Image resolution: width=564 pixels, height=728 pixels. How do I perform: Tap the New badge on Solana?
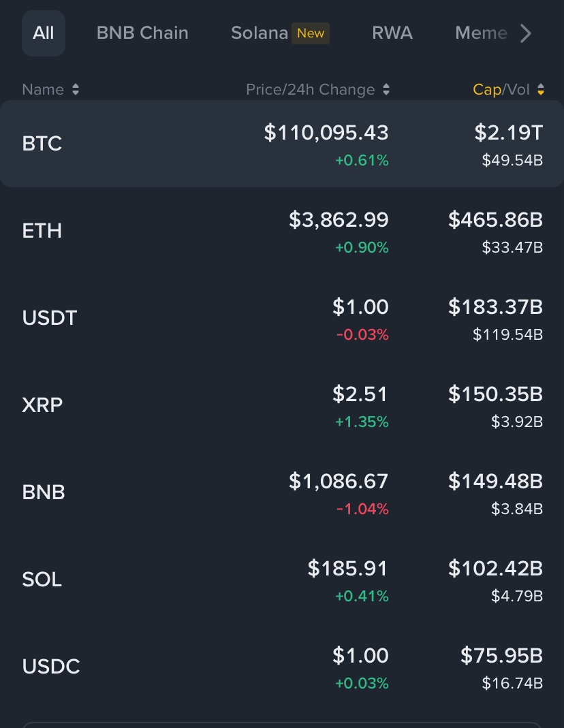(x=311, y=33)
